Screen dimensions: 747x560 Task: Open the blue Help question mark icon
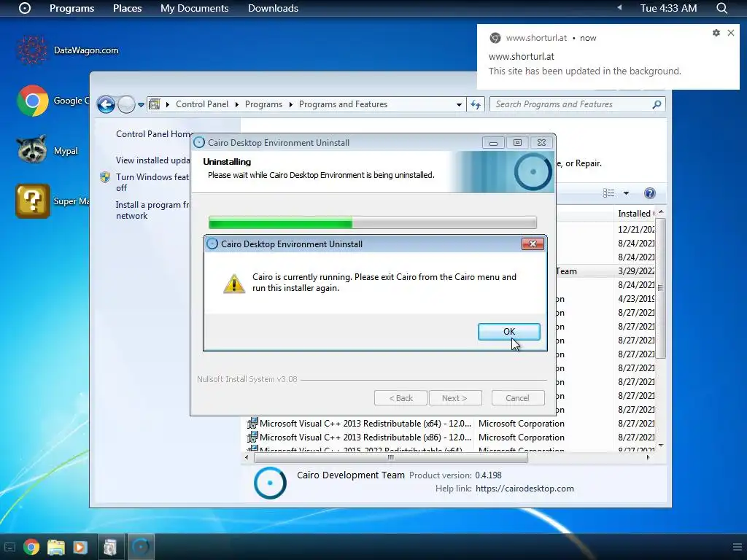pos(650,192)
